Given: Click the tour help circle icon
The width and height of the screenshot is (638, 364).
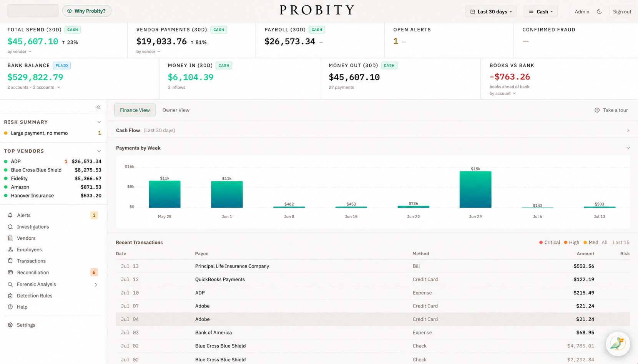Looking at the screenshot, I should (x=597, y=110).
